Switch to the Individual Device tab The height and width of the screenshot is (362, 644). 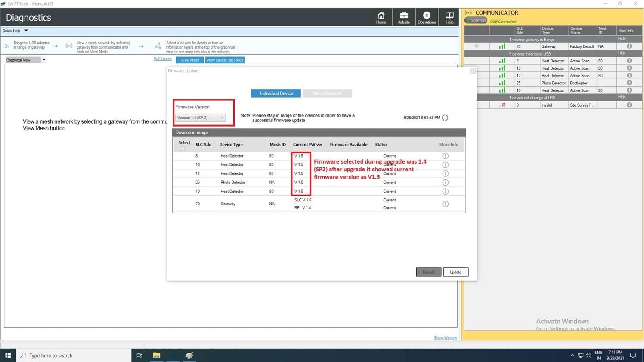pos(276,93)
